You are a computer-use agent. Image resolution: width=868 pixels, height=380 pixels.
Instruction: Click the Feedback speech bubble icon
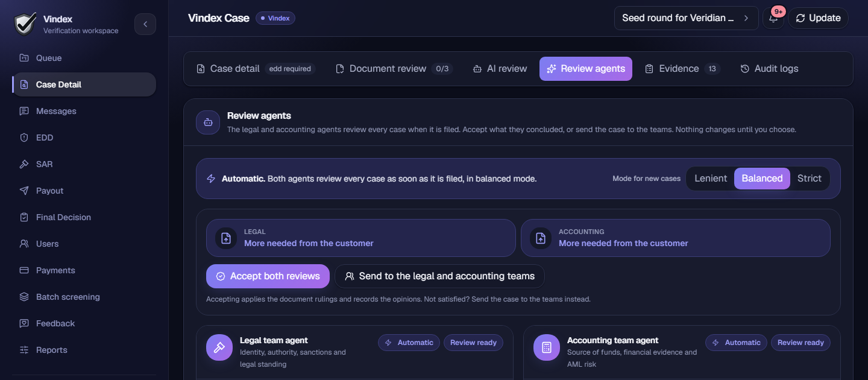pyautogui.click(x=24, y=323)
